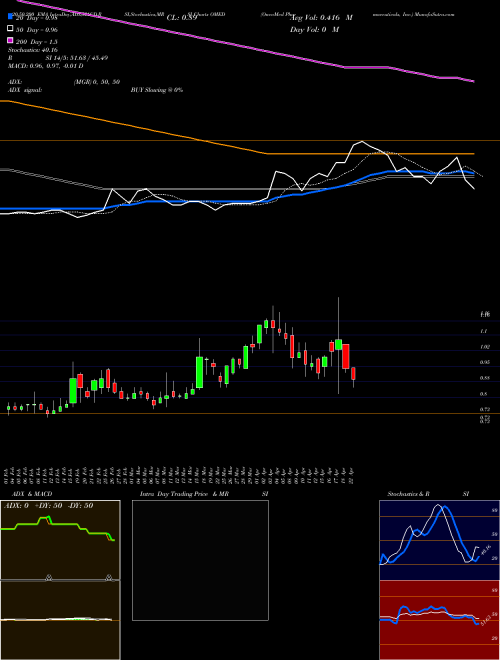The width and height of the screenshot is (500, 660).
Task: Click the blue 20 Day legend swatch
Action: point(10,17)
